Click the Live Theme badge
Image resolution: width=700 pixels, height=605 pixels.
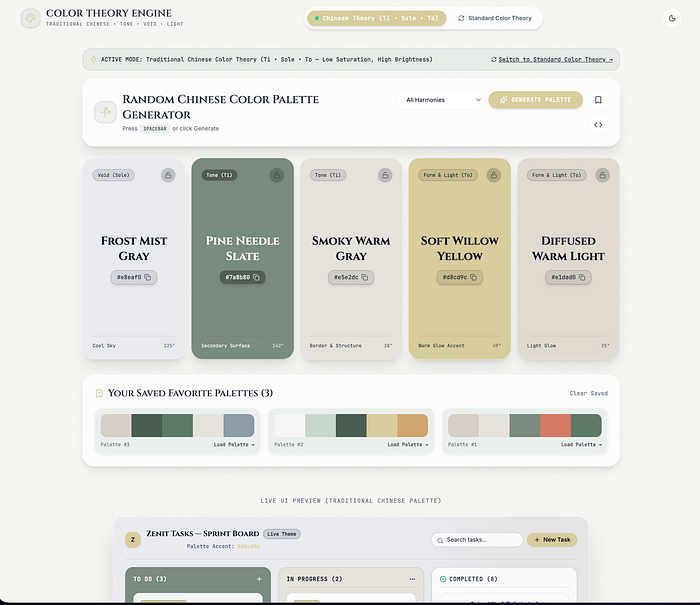[x=282, y=534]
